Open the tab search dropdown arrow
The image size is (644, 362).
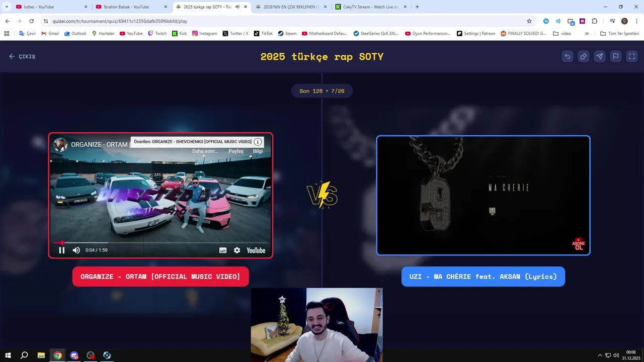7,7
